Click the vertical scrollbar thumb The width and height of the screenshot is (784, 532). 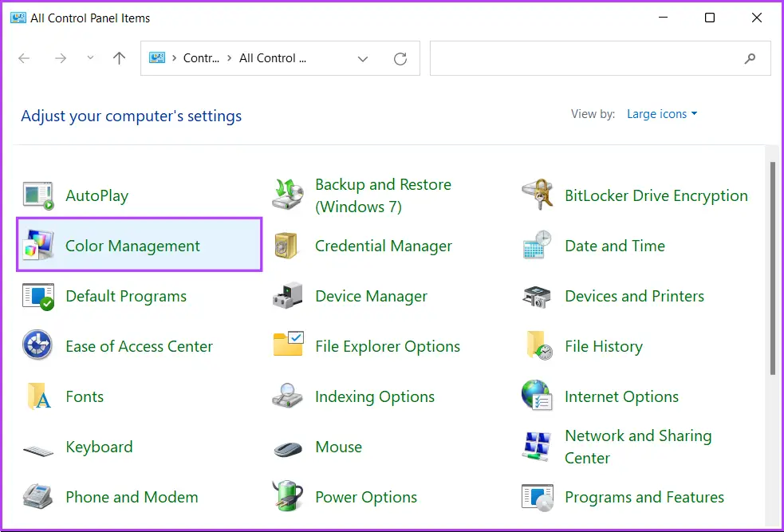tap(772, 267)
